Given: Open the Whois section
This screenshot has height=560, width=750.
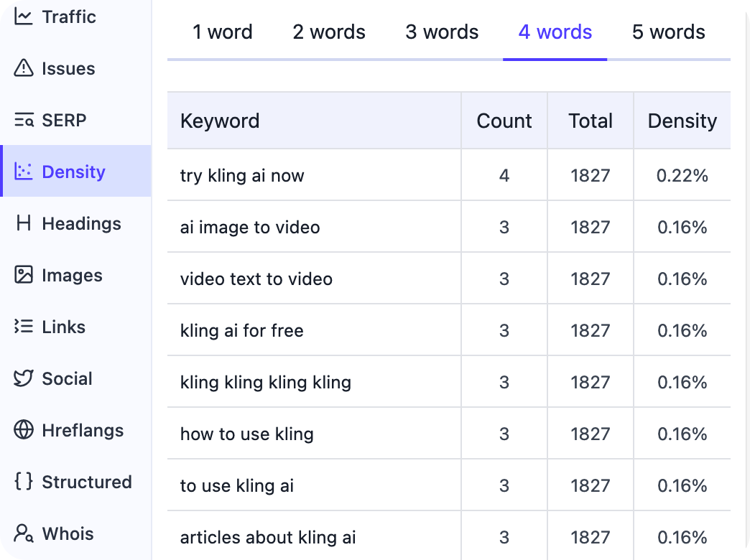Looking at the screenshot, I should [x=75, y=533].
